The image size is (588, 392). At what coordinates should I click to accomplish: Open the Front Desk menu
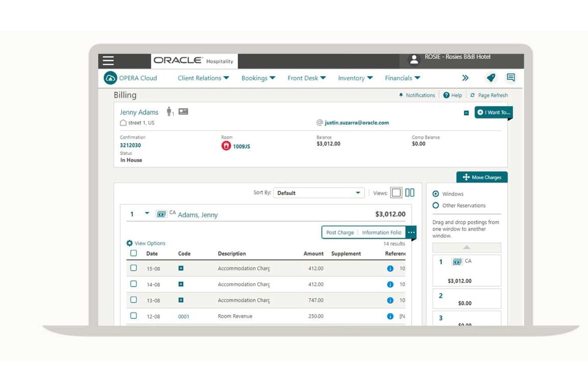307,78
